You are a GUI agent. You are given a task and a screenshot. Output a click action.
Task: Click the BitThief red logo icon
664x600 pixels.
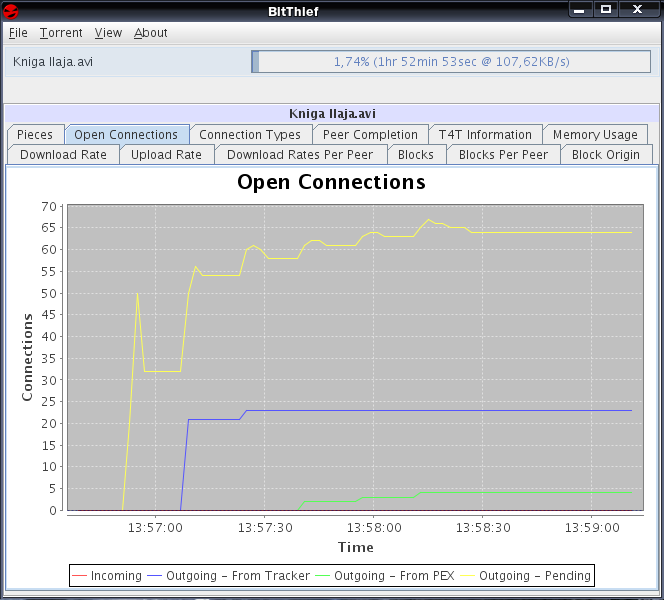pos(11,11)
